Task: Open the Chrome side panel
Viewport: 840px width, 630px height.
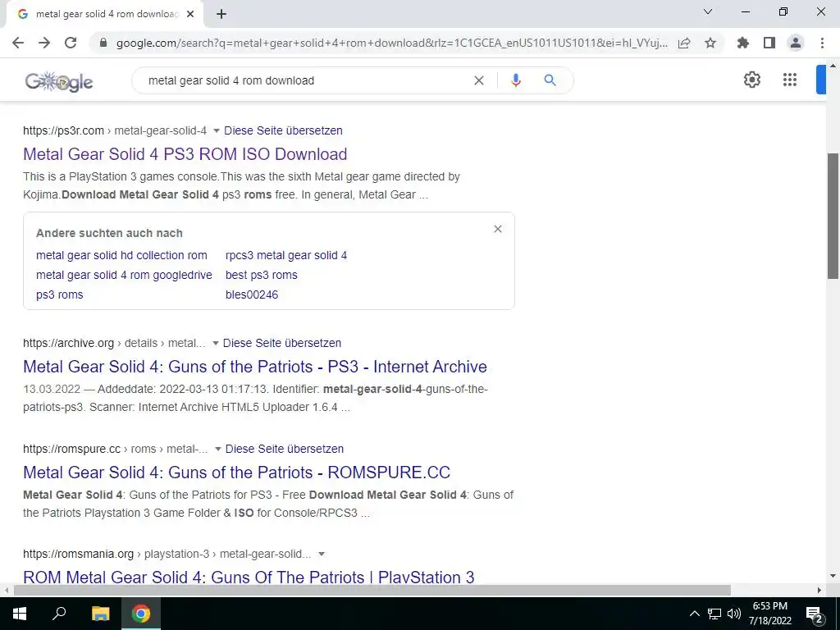Action: click(769, 43)
